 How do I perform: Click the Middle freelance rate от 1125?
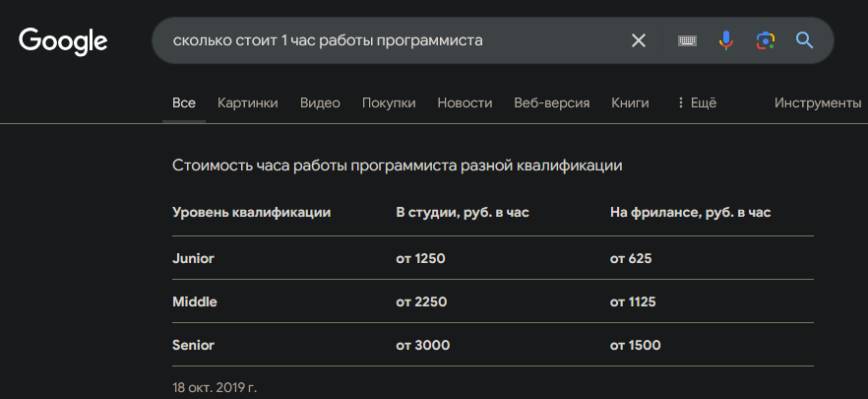pyautogui.click(x=633, y=302)
